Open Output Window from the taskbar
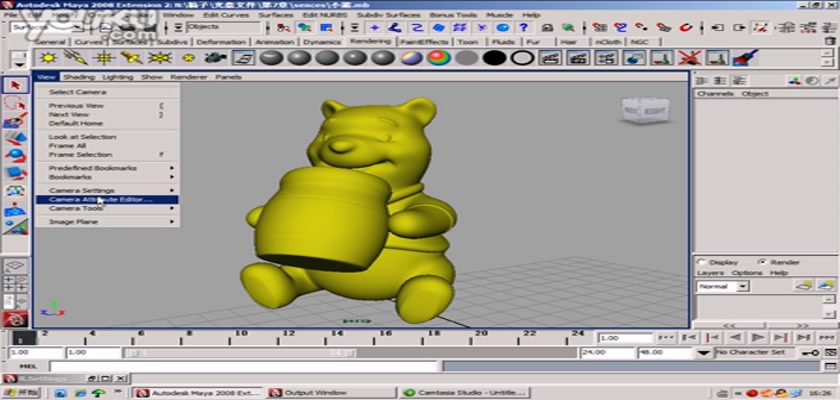840x400 pixels. 332,393
